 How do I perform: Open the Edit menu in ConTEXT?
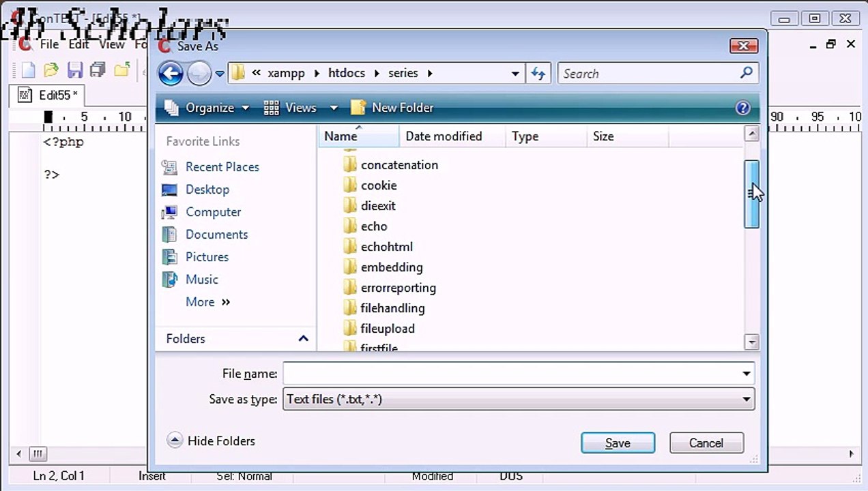point(78,44)
